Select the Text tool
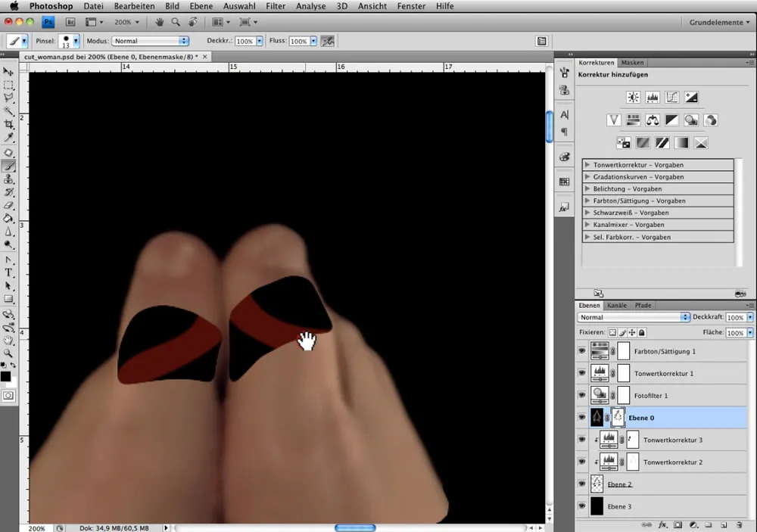 [9, 272]
